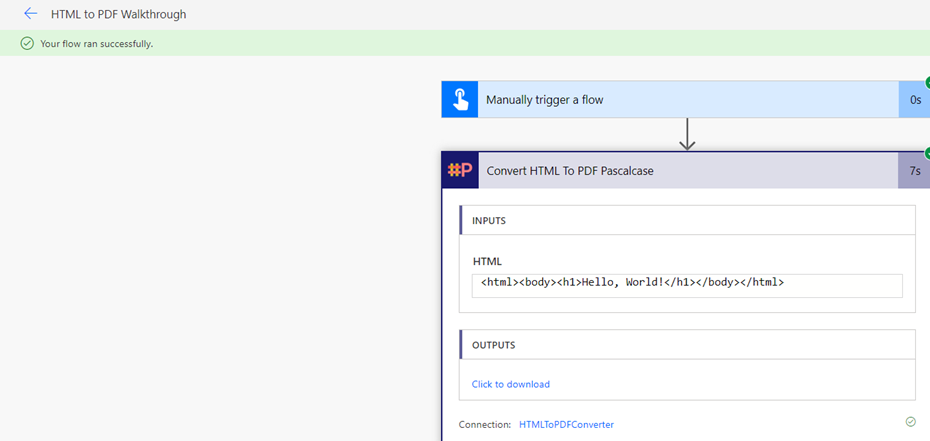Click the connection status check icon

point(910,422)
